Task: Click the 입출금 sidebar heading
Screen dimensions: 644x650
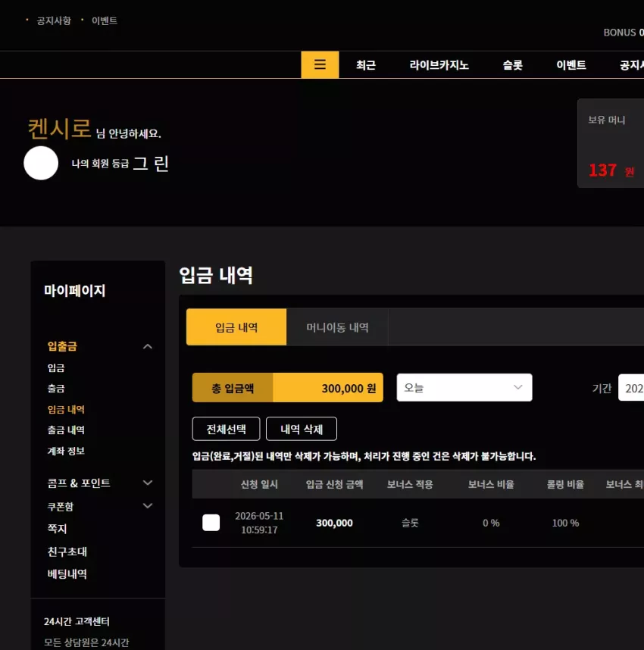Action: click(62, 346)
